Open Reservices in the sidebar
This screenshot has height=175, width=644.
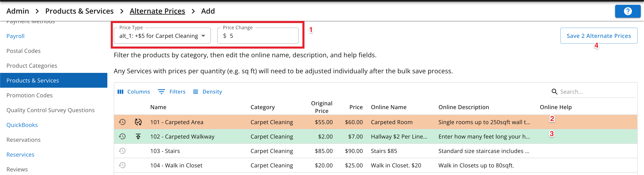coord(20,155)
